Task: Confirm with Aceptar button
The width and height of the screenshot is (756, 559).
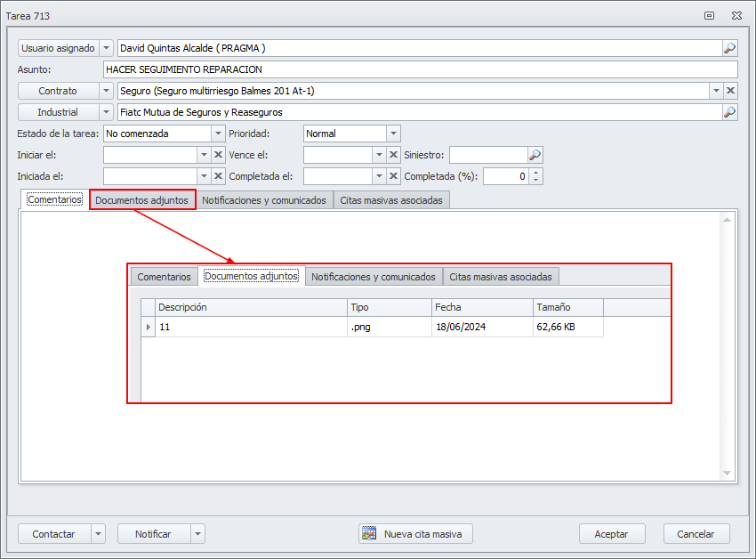Action: pyautogui.click(x=612, y=534)
